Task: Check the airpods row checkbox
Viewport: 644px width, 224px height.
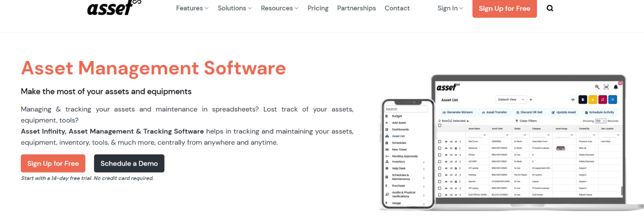Action: pyautogui.click(x=440, y=182)
